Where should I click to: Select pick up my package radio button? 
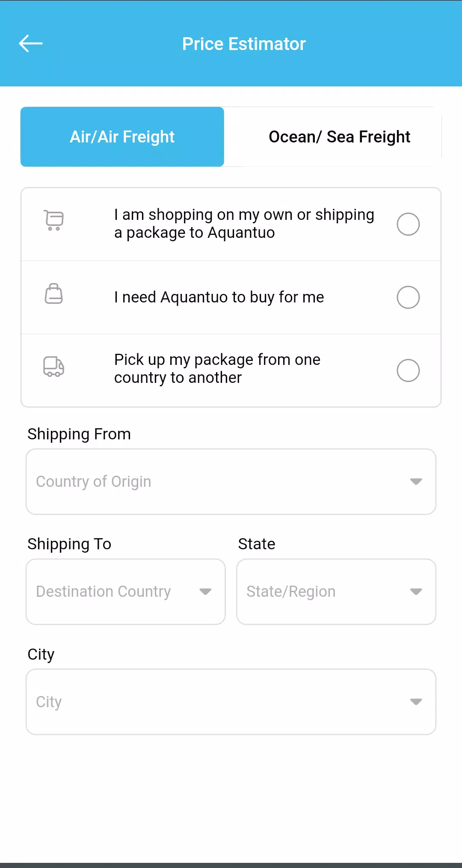click(408, 370)
